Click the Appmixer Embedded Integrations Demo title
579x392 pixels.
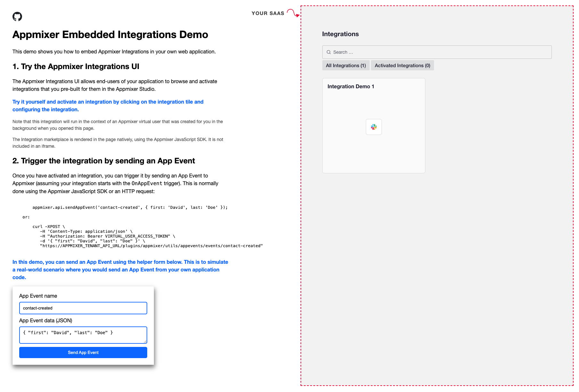click(110, 35)
